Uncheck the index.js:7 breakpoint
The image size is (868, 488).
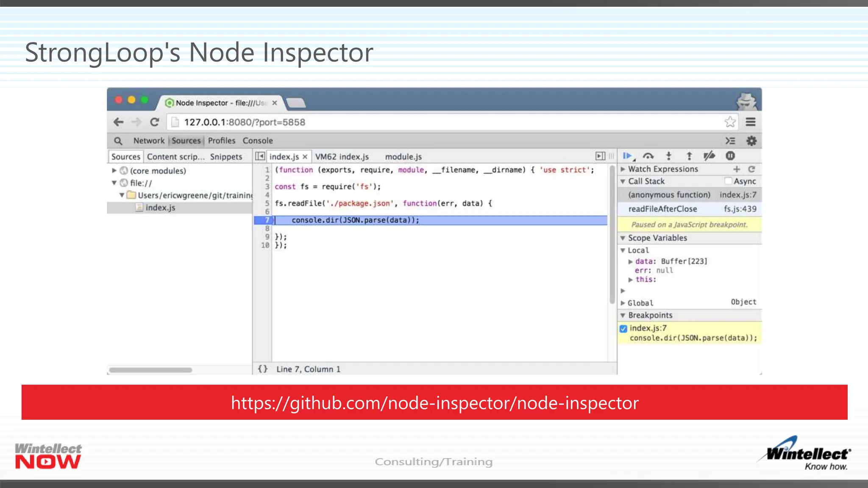pyautogui.click(x=623, y=328)
